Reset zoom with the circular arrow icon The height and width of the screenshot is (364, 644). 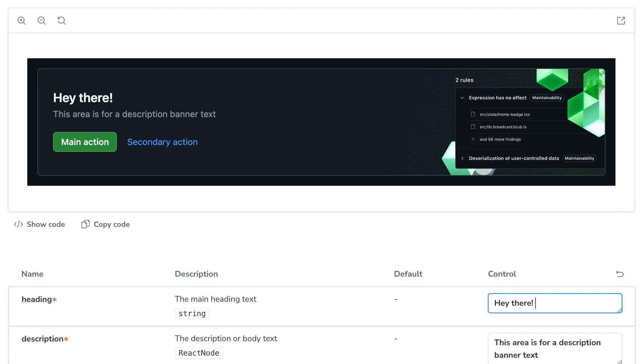click(x=62, y=21)
